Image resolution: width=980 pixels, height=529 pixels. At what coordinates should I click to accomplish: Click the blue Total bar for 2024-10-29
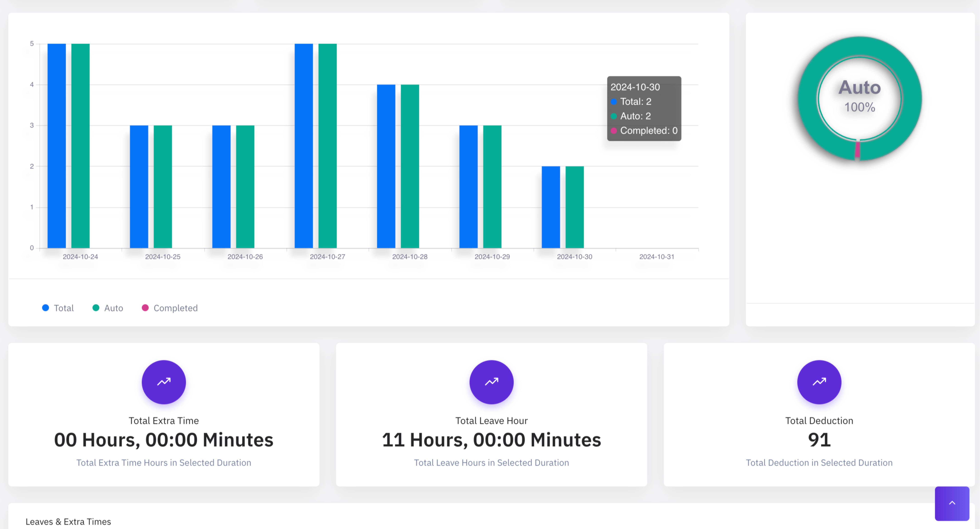pyautogui.click(x=468, y=187)
